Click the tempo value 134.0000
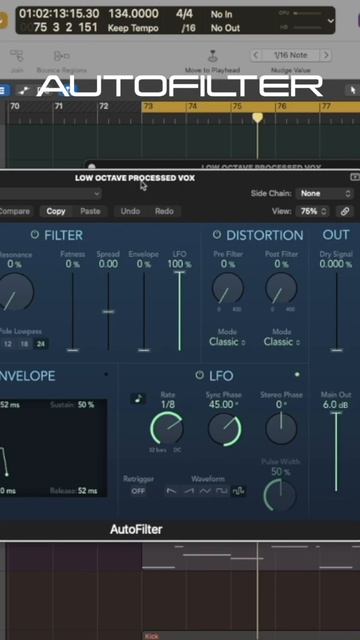The image size is (360, 640). click(133, 13)
